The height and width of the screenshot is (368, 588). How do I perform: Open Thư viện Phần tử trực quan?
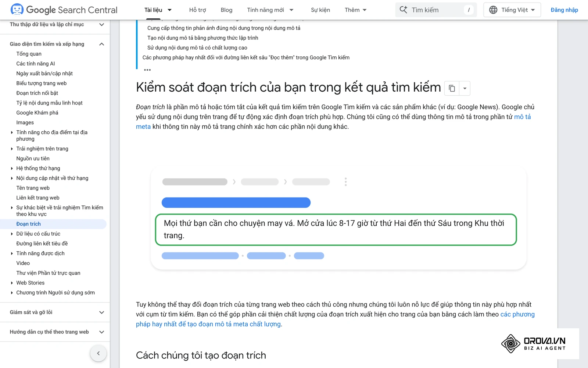[x=48, y=273]
